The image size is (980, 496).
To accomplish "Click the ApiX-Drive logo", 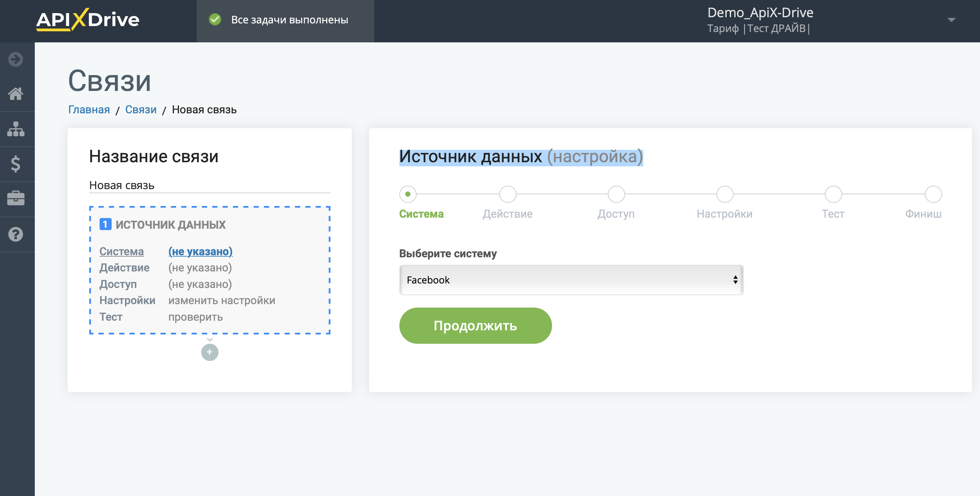I will point(88,19).
